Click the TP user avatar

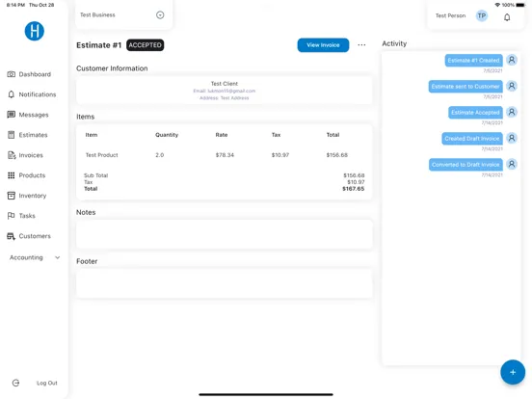482,15
